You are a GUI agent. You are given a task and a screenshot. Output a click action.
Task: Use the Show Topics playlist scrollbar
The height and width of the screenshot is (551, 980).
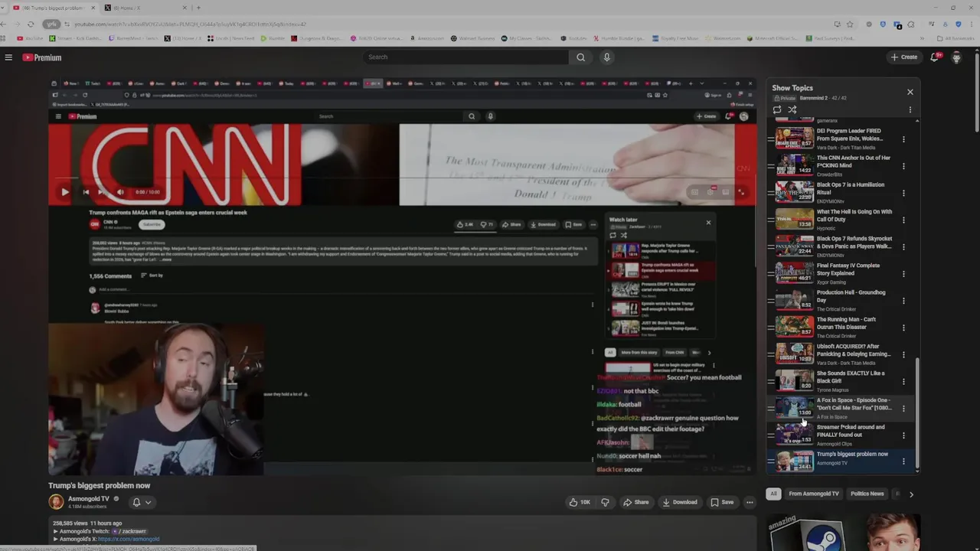pos(917,413)
